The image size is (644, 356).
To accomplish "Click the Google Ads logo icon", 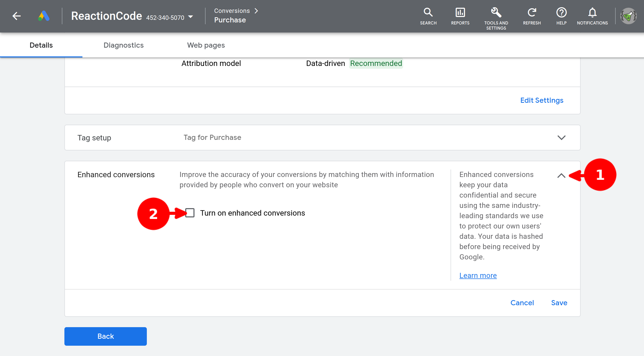I will 44,16.
